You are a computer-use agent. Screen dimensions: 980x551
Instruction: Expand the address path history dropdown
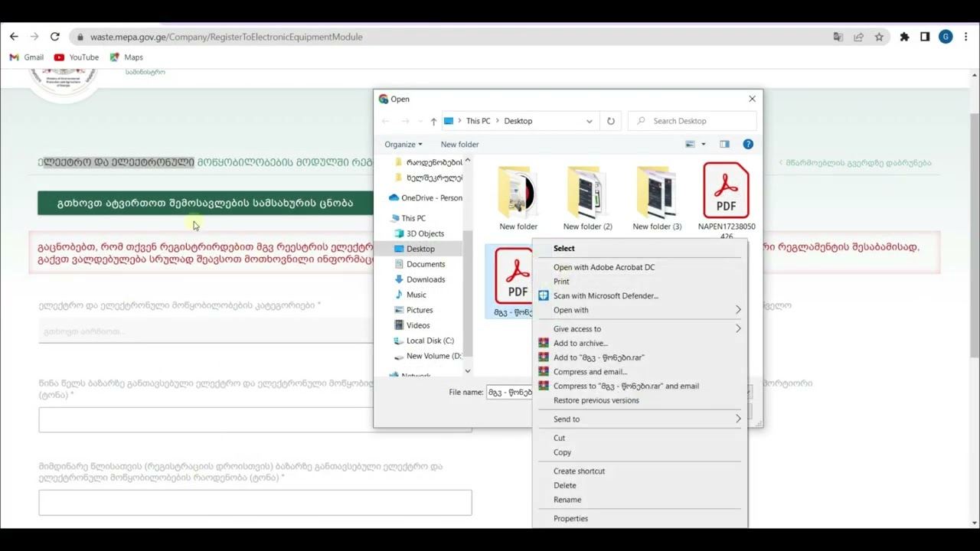[x=589, y=121]
